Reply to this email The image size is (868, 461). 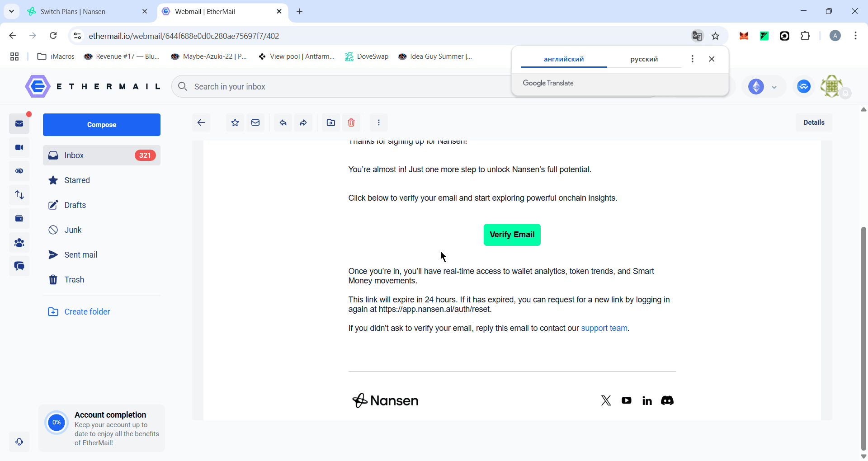click(283, 122)
